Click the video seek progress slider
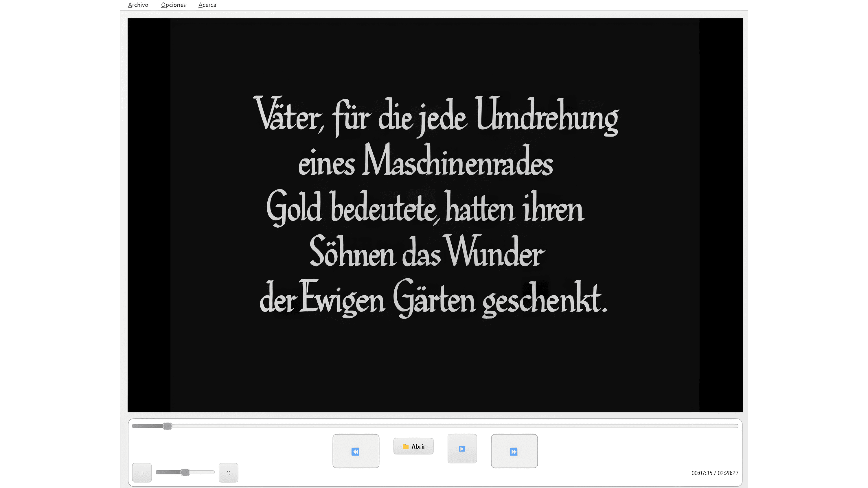This screenshot has height=488, width=868. [435, 426]
